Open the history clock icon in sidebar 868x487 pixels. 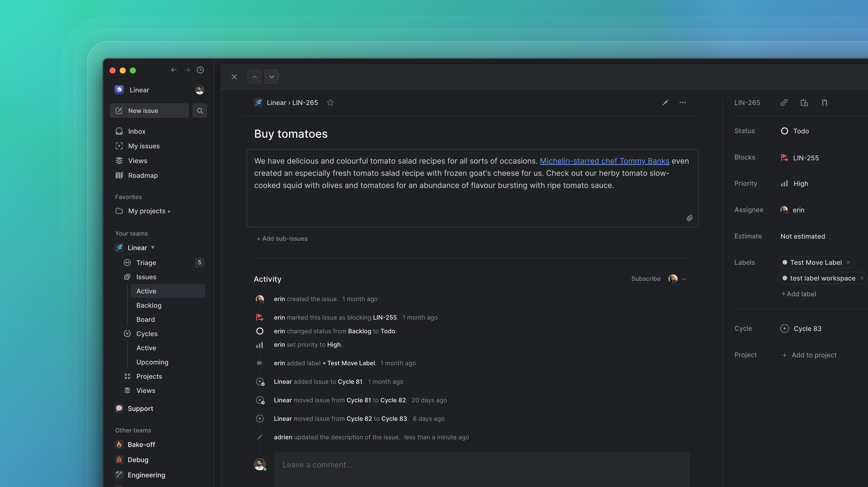[200, 70]
